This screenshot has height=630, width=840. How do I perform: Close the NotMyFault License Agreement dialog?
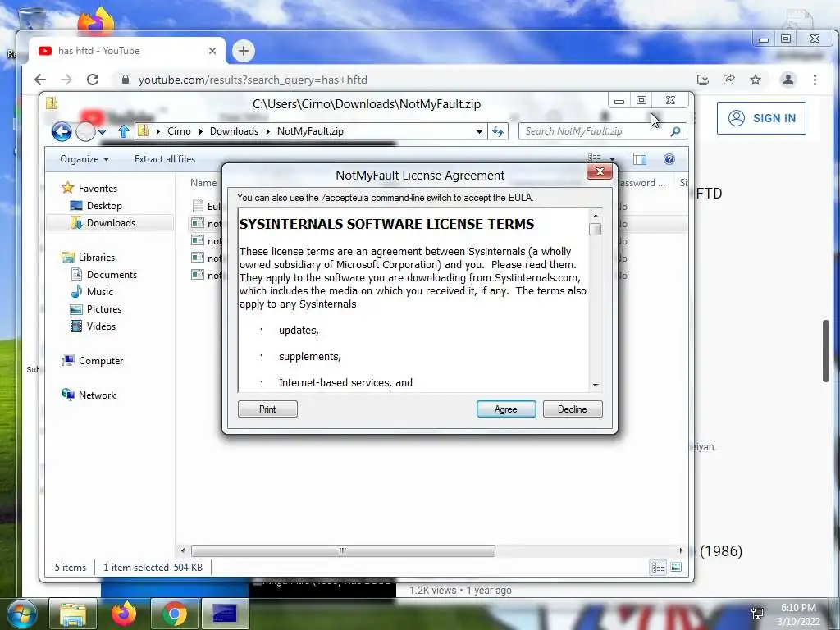(x=600, y=171)
